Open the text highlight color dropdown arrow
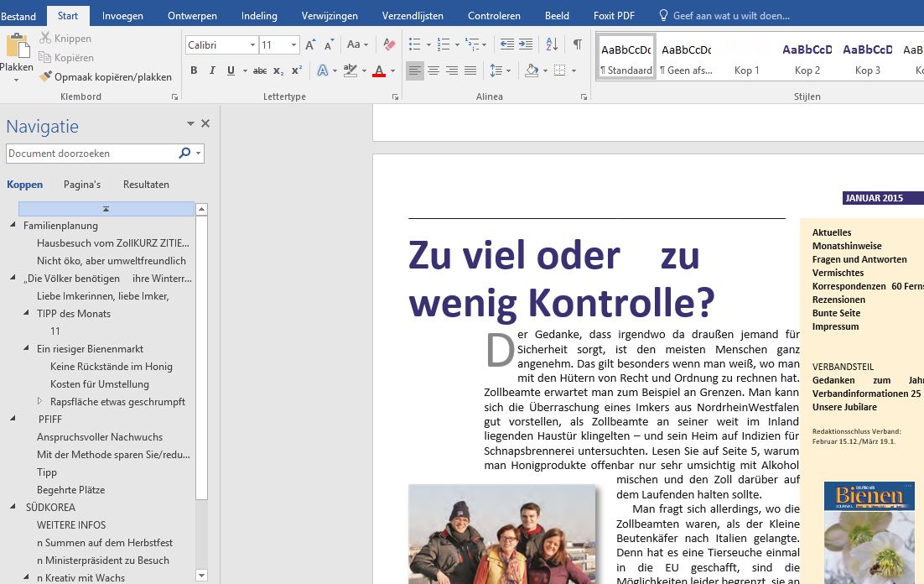The image size is (924, 584). click(x=364, y=70)
